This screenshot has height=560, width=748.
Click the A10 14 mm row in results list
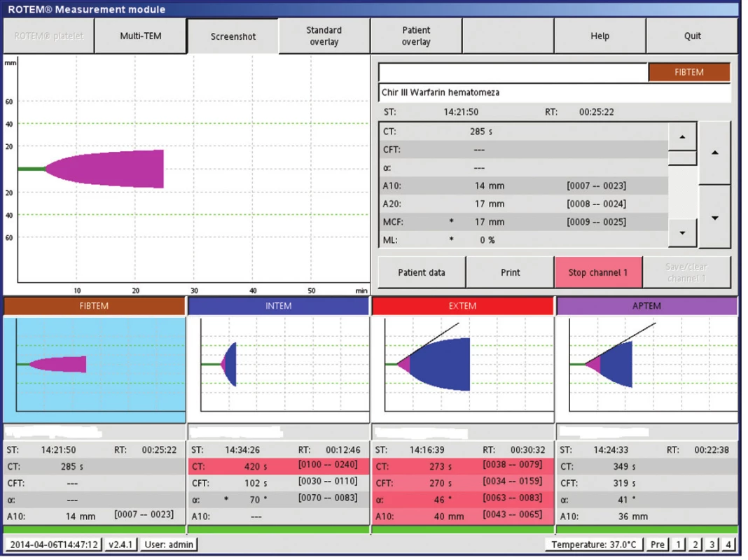tap(524, 186)
